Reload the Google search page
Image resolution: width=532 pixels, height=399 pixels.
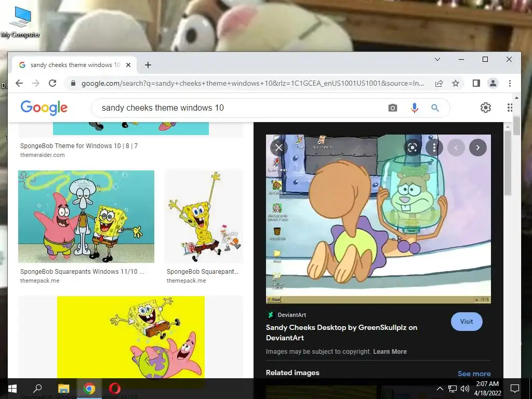tap(52, 83)
